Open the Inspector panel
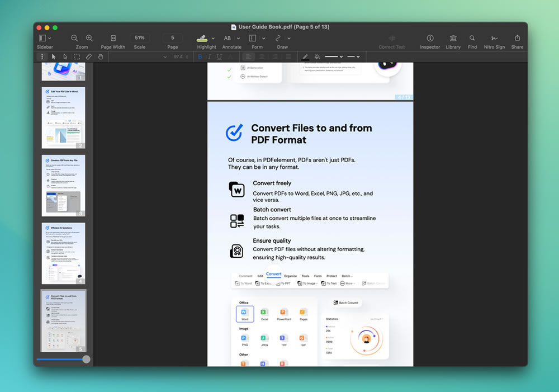 coord(430,38)
